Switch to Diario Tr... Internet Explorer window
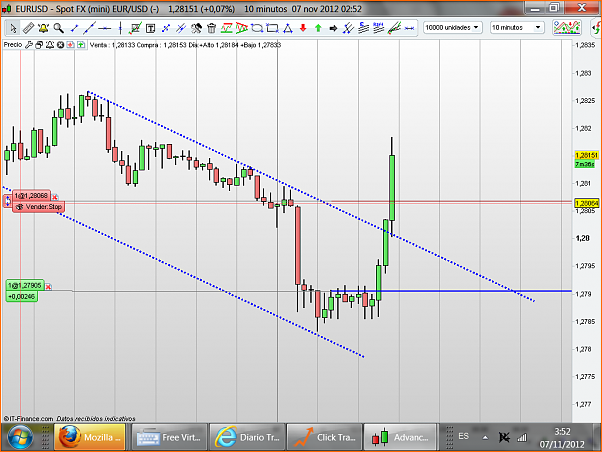 coord(247,437)
